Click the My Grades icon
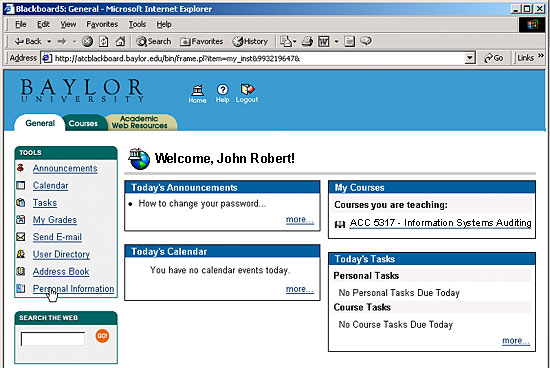The image size is (550, 368). click(x=21, y=220)
